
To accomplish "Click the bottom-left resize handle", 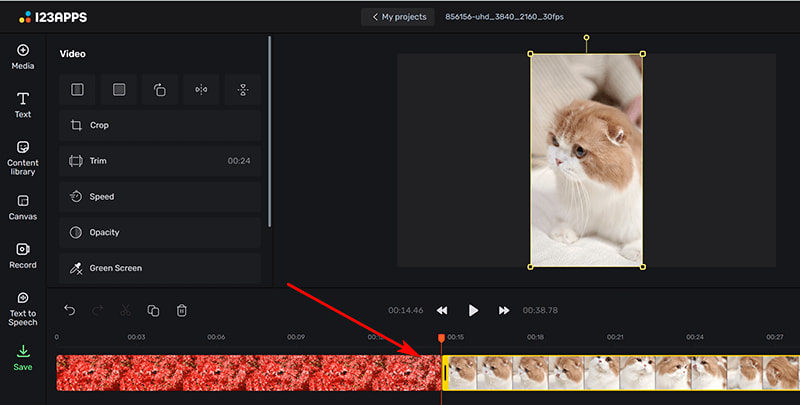I will pos(531,267).
